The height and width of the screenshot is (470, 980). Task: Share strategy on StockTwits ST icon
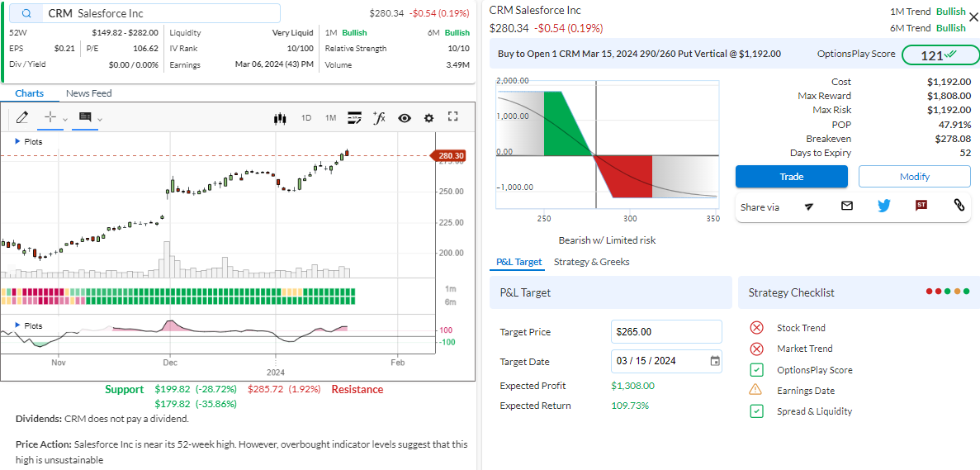coord(921,205)
